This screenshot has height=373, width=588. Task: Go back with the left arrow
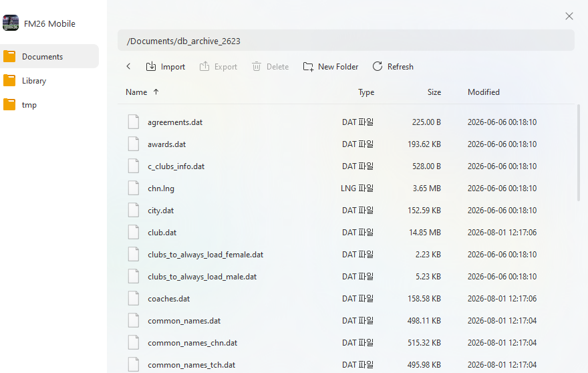(x=128, y=66)
